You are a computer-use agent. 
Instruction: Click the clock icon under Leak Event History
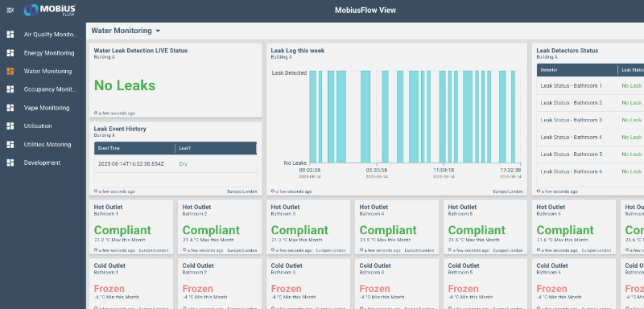(96, 192)
